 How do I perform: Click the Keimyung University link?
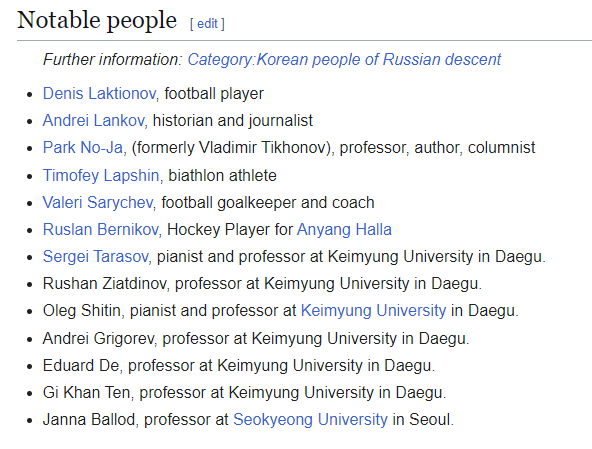point(373,310)
